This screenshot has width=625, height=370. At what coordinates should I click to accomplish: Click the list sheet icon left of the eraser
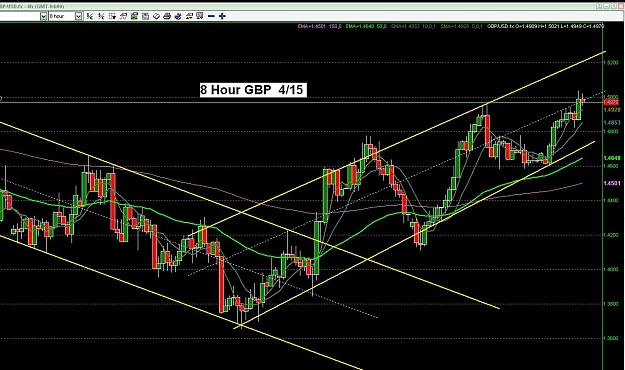(x=145, y=16)
